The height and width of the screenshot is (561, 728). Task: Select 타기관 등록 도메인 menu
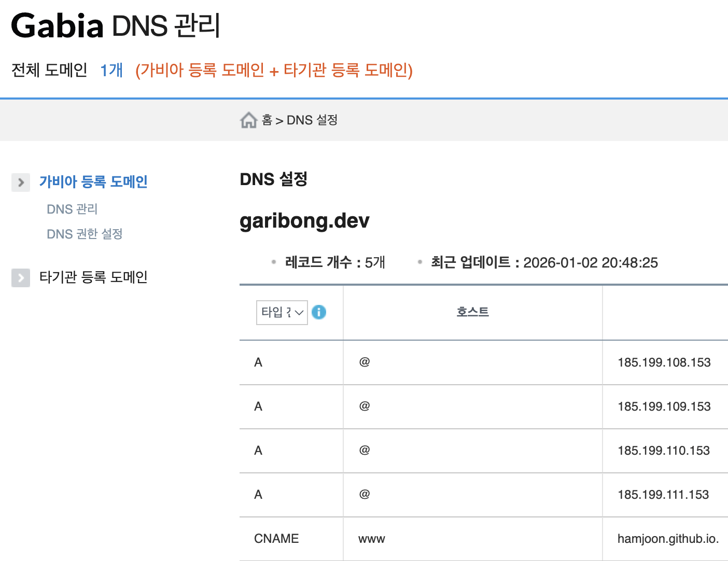click(93, 277)
